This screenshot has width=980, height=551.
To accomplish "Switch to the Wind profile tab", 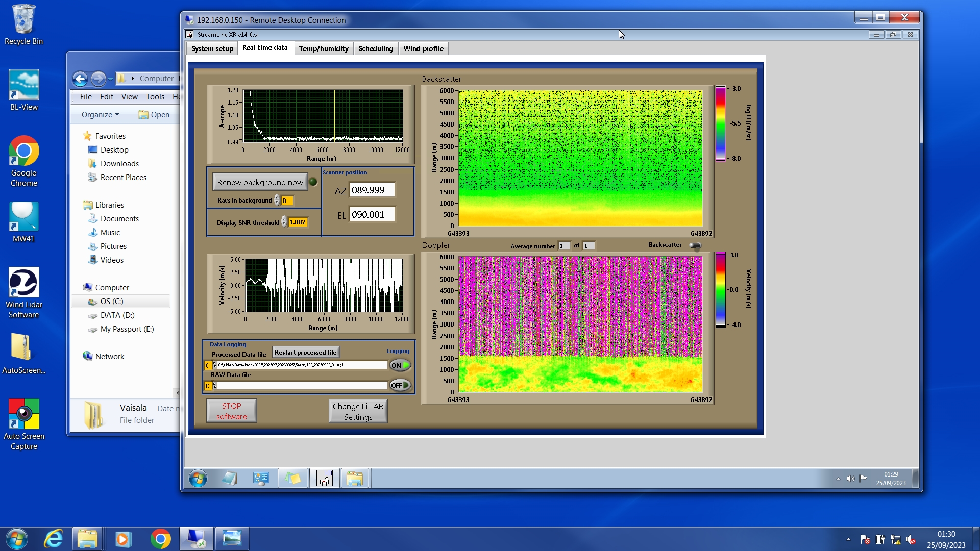I will pos(423,48).
